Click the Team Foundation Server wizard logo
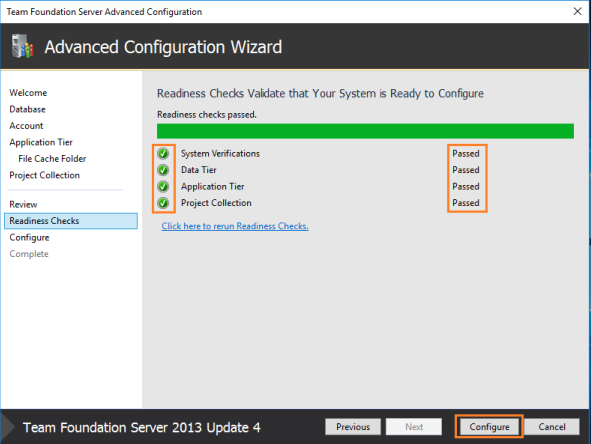Screen dimensions: 591x444 tap(22, 46)
